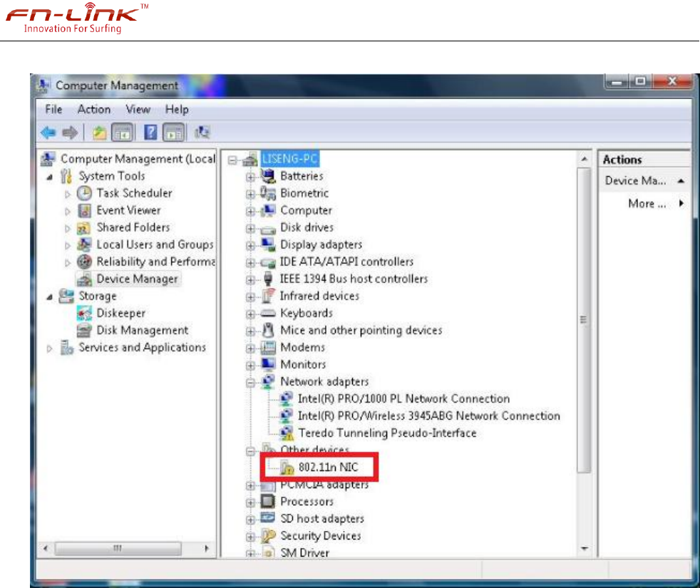The width and height of the screenshot is (700, 588).
Task: Click the Local Users and Groups icon
Action: pos(84,244)
